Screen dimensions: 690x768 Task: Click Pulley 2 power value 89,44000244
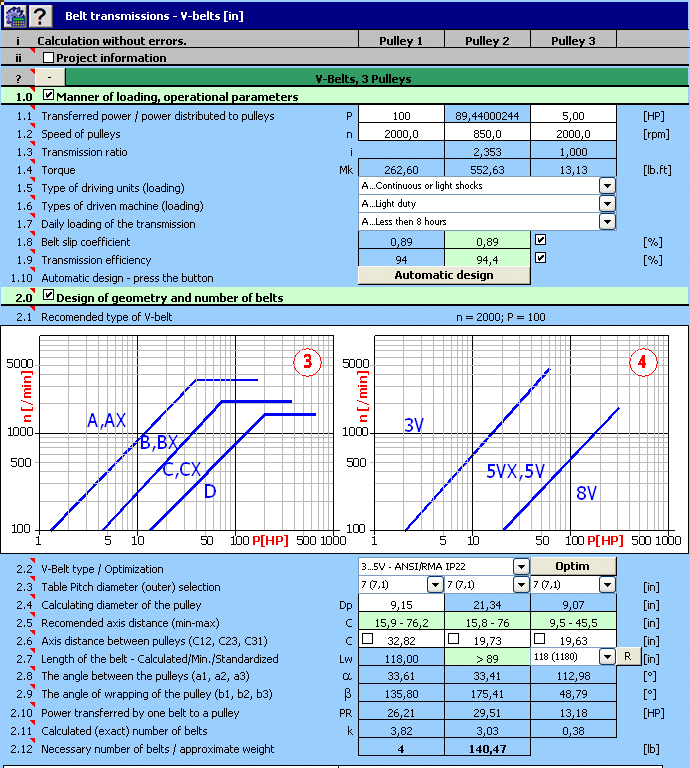coord(487,116)
